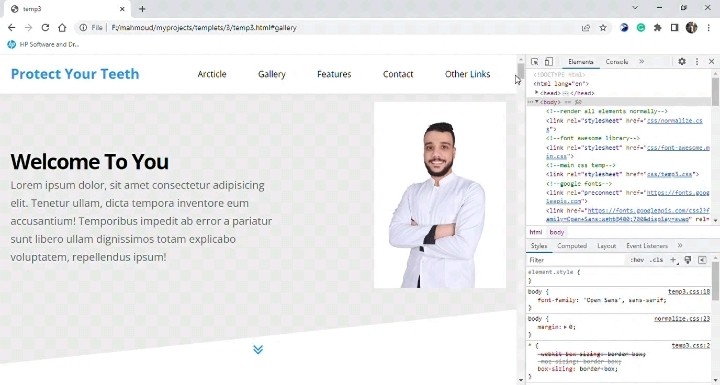Open DevTools settings gear
The image size is (720, 385).
[x=682, y=62]
